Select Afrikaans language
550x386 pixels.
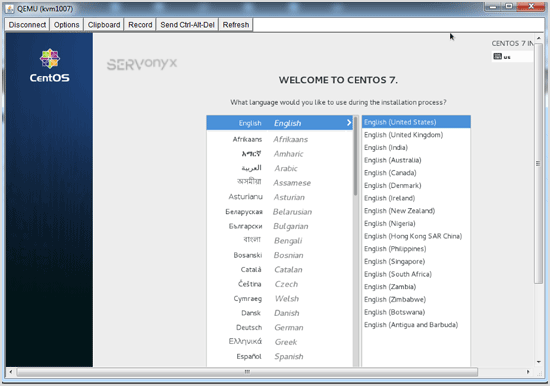pyautogui.click(x=280, y=139)
